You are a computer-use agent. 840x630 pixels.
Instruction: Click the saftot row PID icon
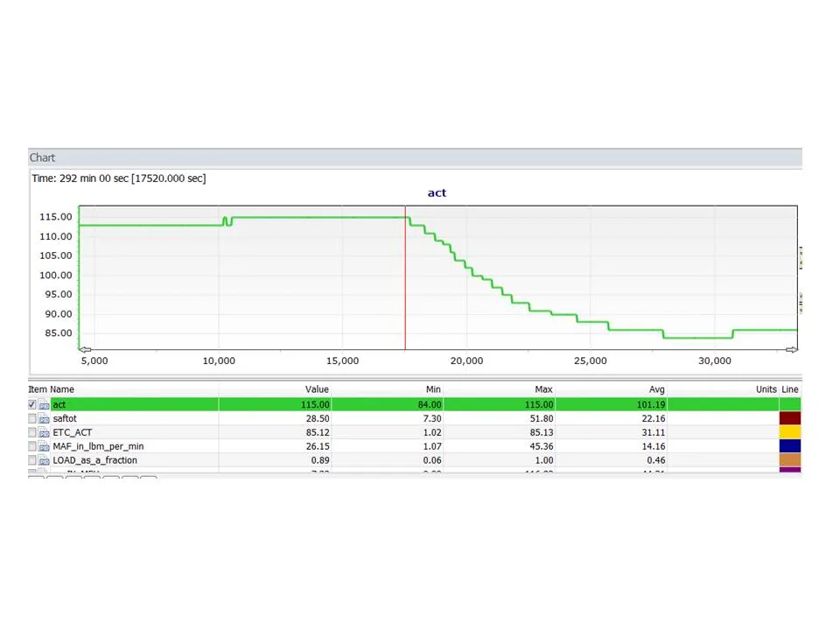coord(44,418)
